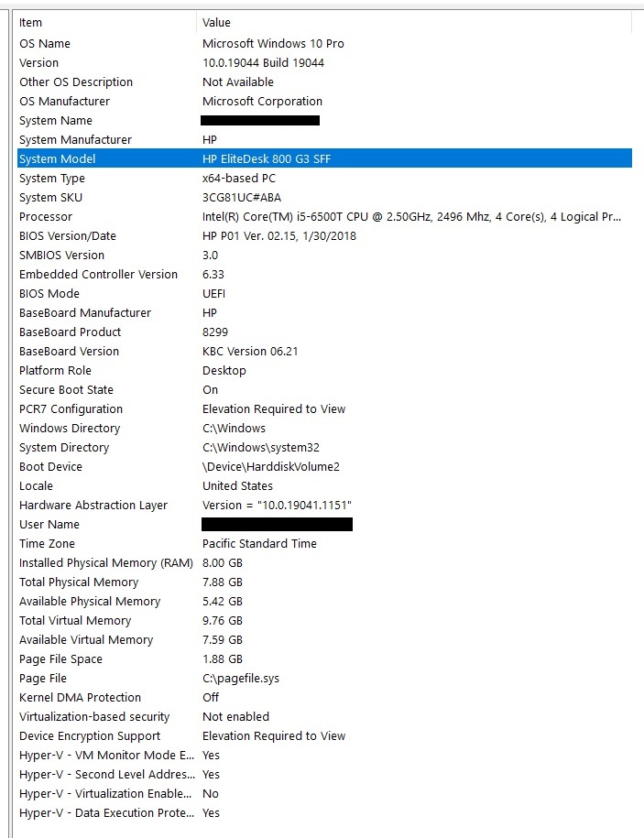Viewport: 644px width, 838px height.
Task: Select the User Name row
Action: point(324,524)
